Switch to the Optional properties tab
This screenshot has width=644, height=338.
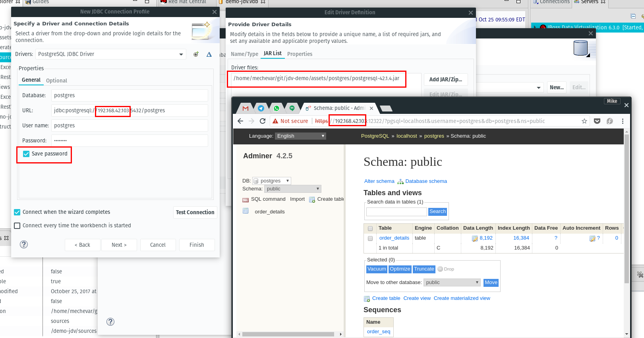(x=56, y=81)
